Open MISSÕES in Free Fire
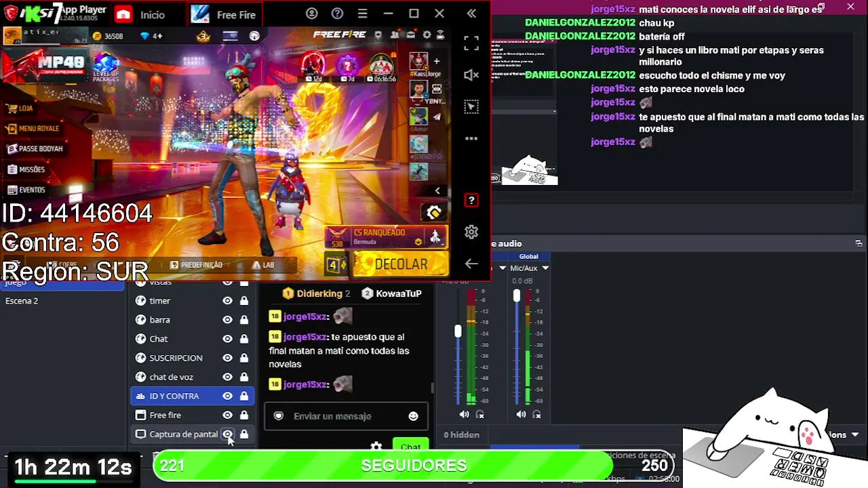This screenshot has width=868, height=488. [26, 169]
